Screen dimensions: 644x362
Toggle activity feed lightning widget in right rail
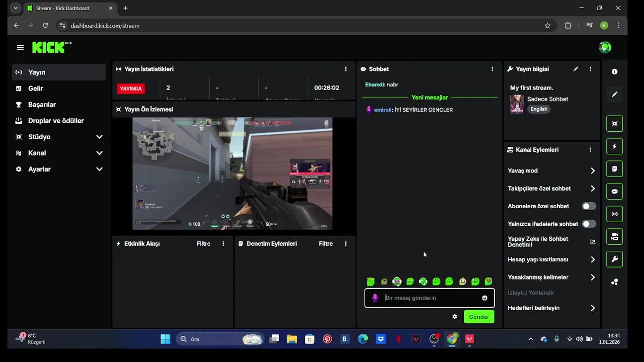pos(614,146)
